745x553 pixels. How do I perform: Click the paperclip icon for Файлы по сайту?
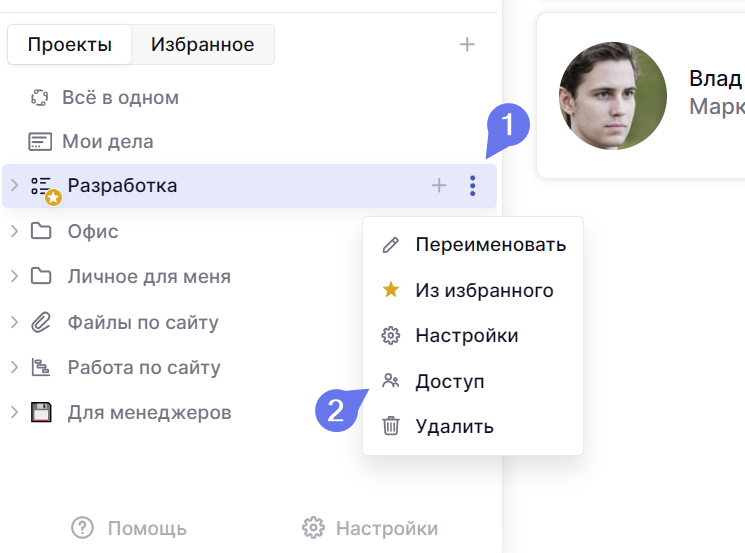click(x=40, y=323)
